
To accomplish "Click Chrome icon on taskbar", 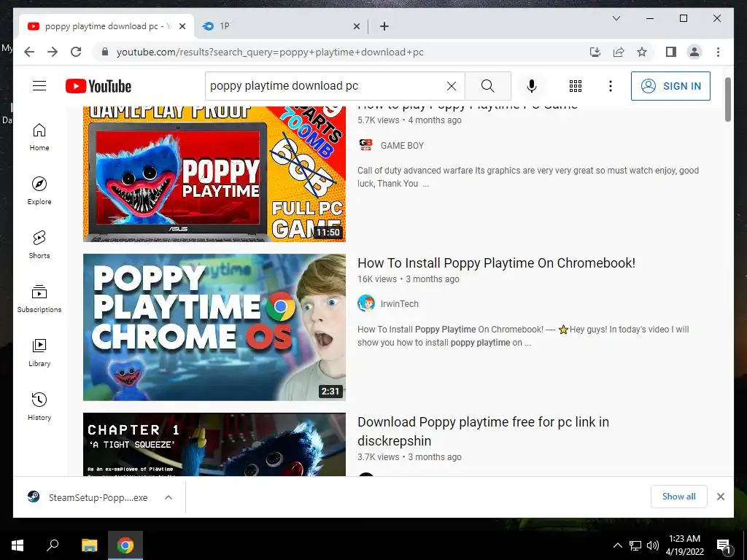I will click(x=125, y=545).
